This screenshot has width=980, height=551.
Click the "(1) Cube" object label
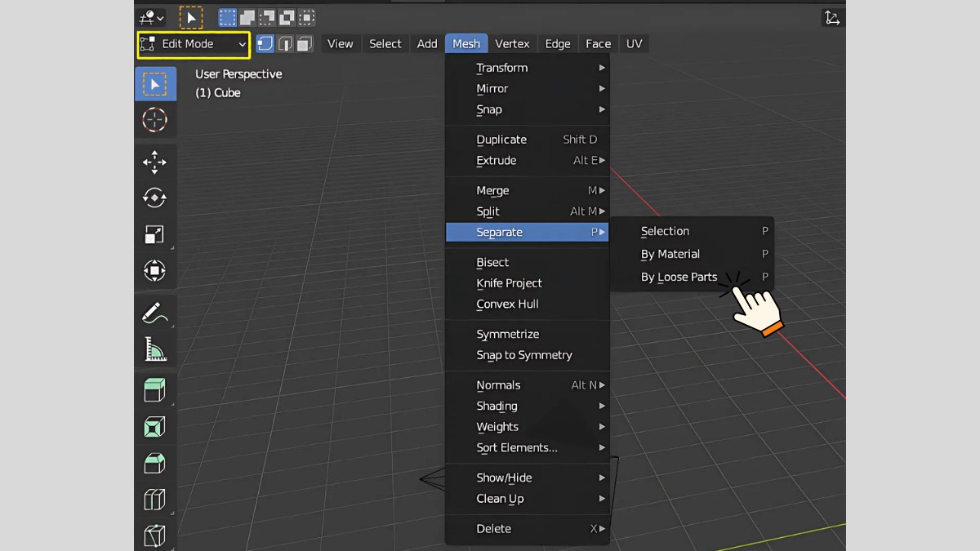pos(218,93)
